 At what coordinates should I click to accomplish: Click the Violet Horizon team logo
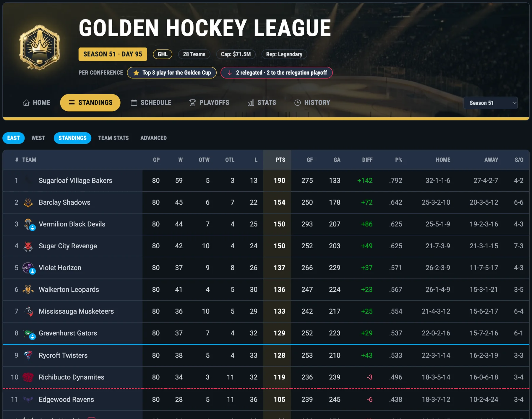(x=28, y=268)
